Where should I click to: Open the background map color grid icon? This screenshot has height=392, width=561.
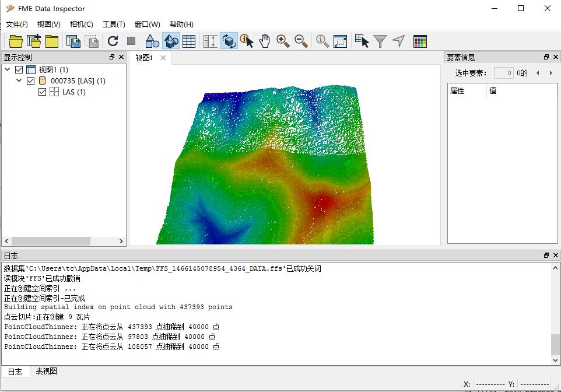coord(420,41)
